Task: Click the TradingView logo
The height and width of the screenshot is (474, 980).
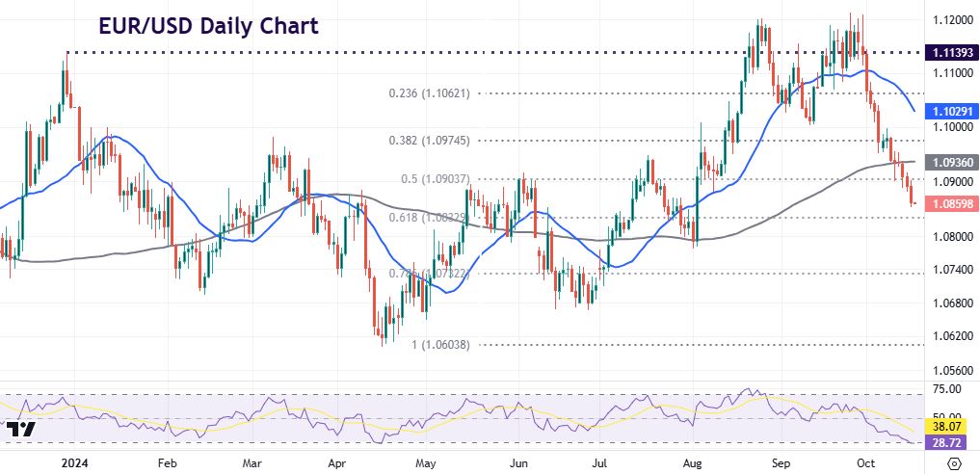Action: (21, 429)
